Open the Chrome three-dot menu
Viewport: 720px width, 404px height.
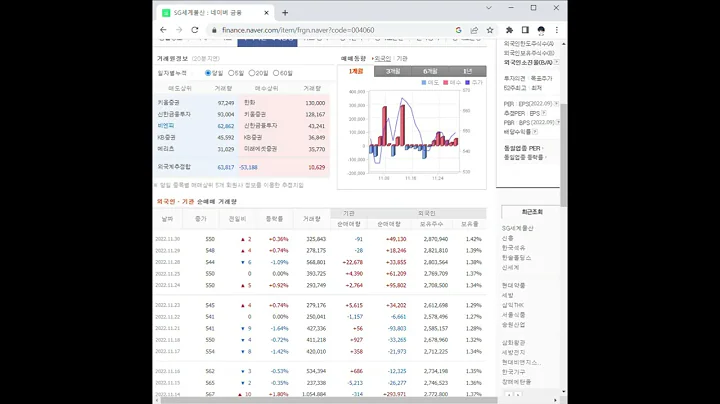pyautogui.click(x=557, y=30)
